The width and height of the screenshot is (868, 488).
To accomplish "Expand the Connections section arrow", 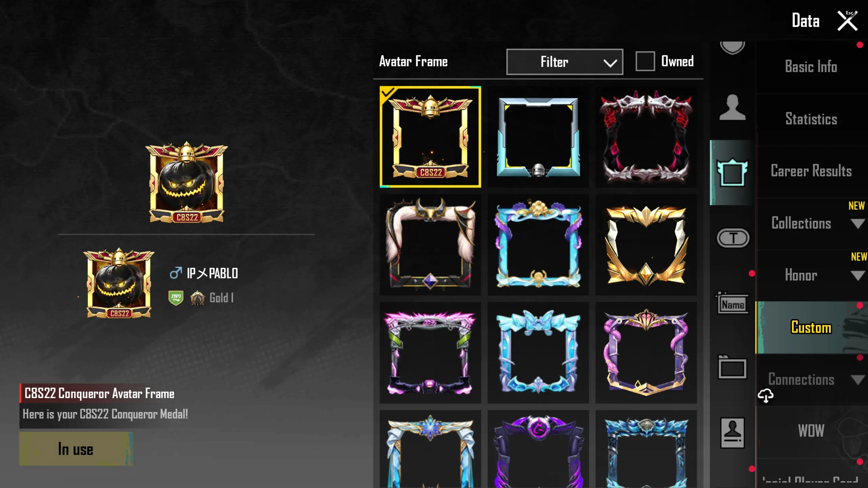I will pyautogui.click(x=858, y=380).
